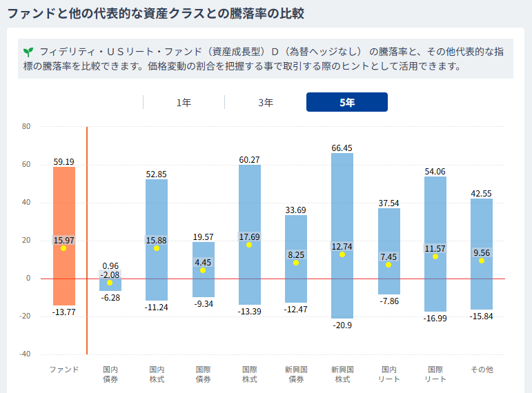The width and height of the screenshot is (532, 393).
Task: Click the -40 y-axis tick label
Action: (25, 354)
